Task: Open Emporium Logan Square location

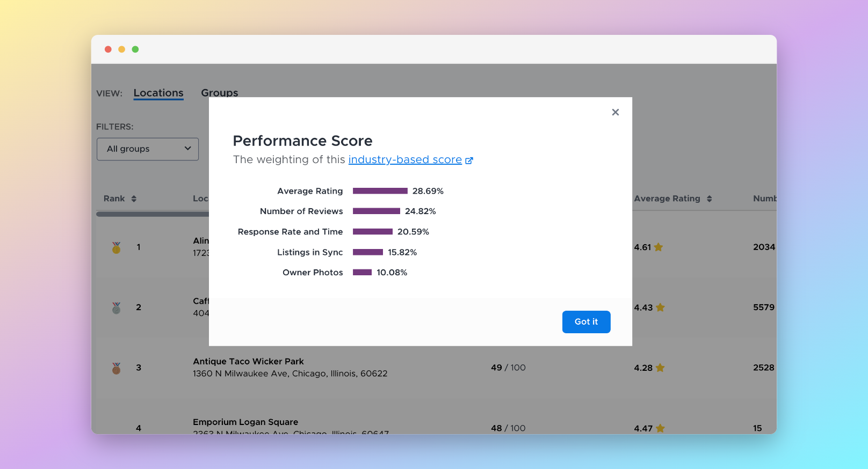Action: click(245, 422)
